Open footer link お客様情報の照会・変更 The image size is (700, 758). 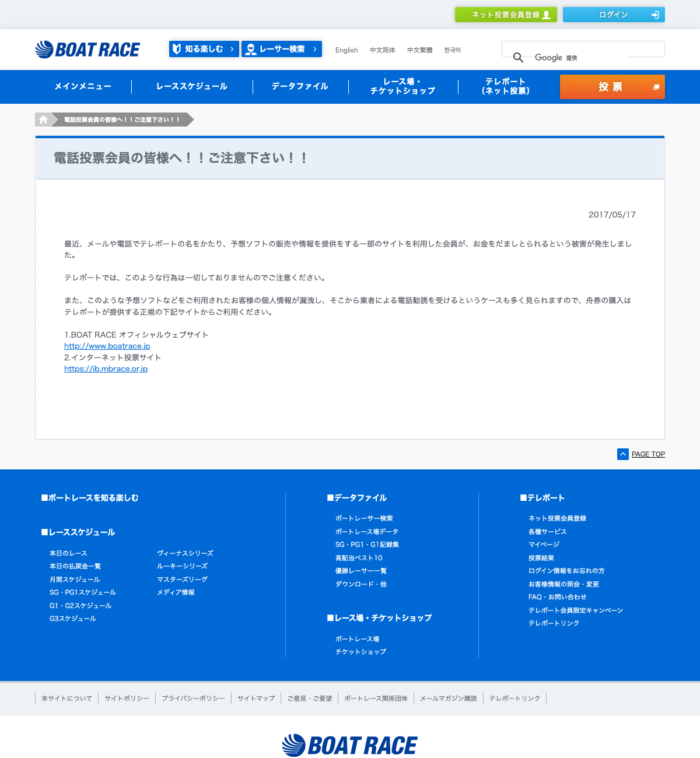tap(563, 584)
